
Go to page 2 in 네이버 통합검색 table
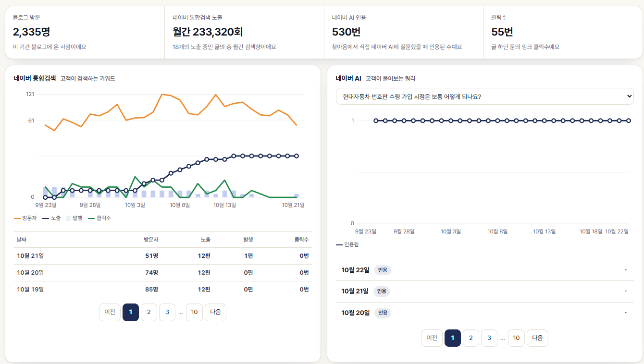(149, 312)
